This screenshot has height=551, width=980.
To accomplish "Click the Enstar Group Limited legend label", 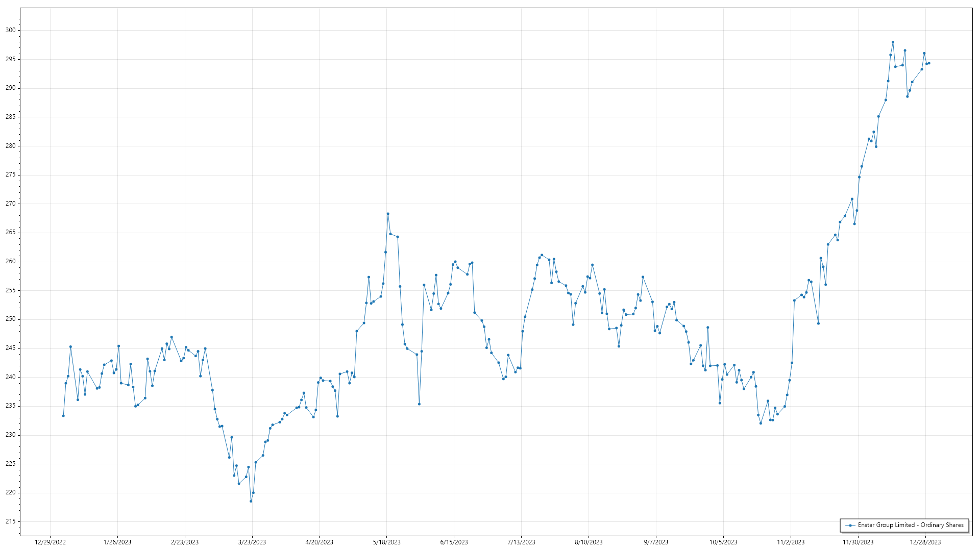I will coord(911,525).
